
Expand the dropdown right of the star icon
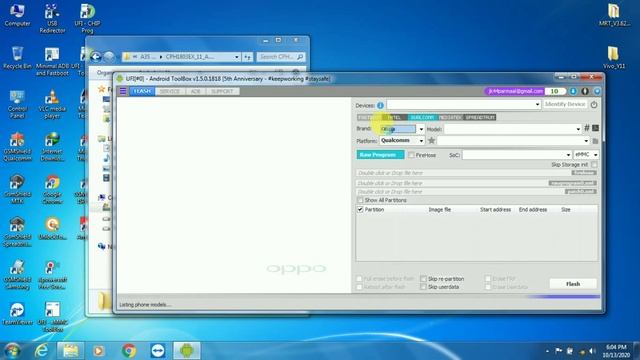(x=586, y=141)
